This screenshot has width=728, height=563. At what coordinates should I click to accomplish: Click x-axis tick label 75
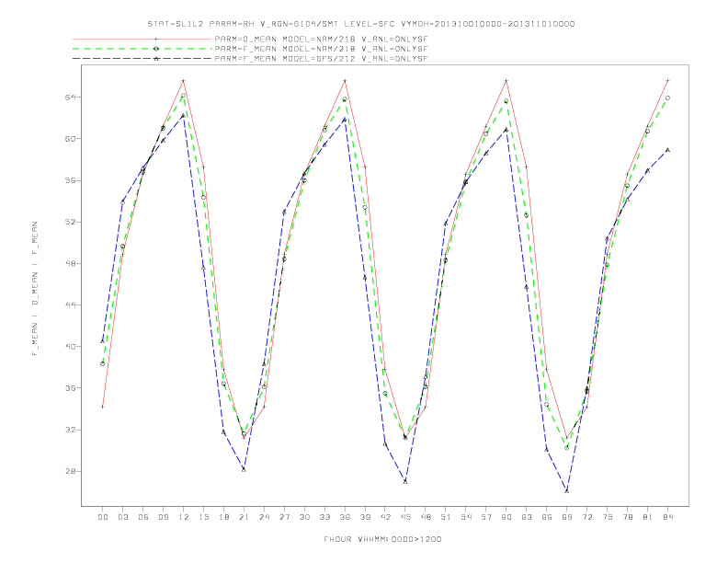click(x=608, y=517)
